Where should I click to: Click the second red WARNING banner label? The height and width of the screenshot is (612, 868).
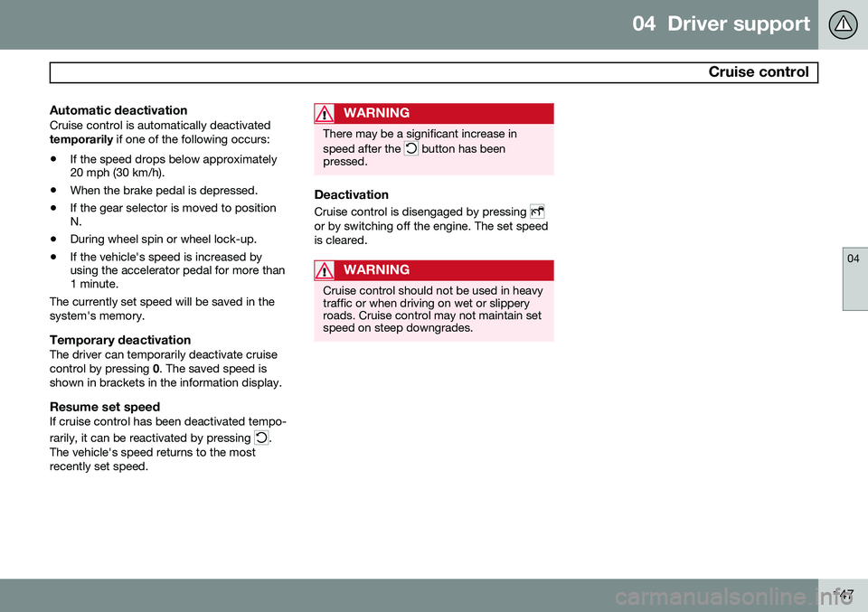[376, 270]
